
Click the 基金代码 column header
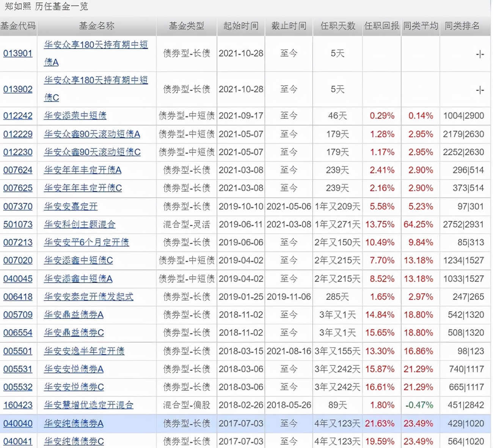point(19,27)
